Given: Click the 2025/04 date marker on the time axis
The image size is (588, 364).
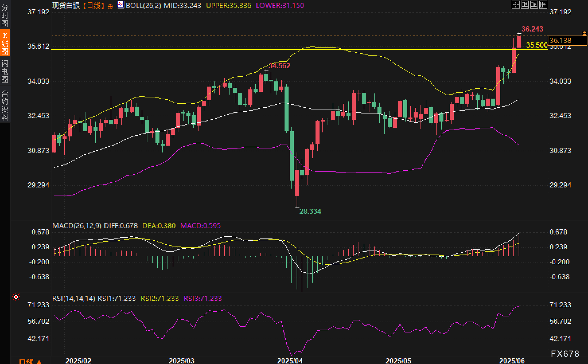Looking at the screenshot, I should [290, 361].
